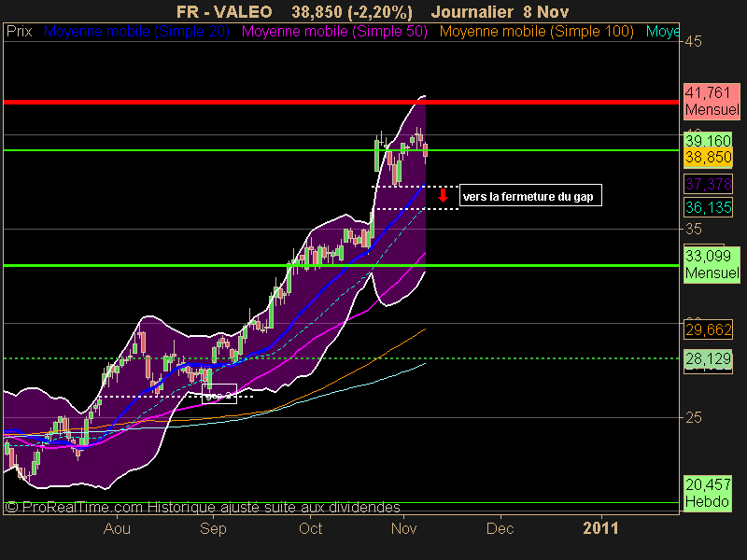Click the "39,160" green price tag
Screen dimensions: 747x560
(x=708, y=141)
